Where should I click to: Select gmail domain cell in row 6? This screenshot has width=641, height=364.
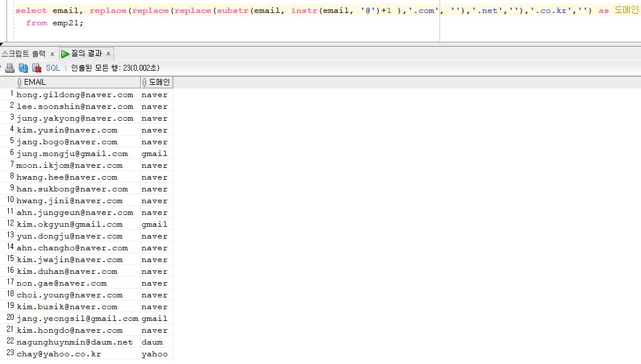coord(157,154)
